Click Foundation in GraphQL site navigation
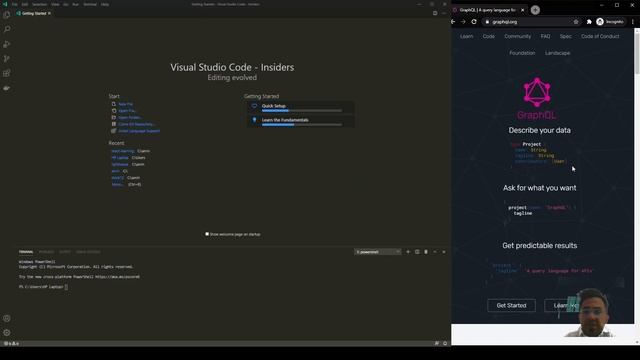This screenshot has height=360, width=640. click(522, 53)
